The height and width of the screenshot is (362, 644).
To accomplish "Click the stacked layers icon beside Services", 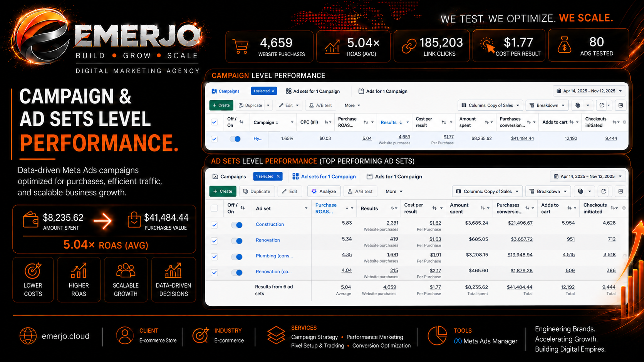I will (276, 335).
